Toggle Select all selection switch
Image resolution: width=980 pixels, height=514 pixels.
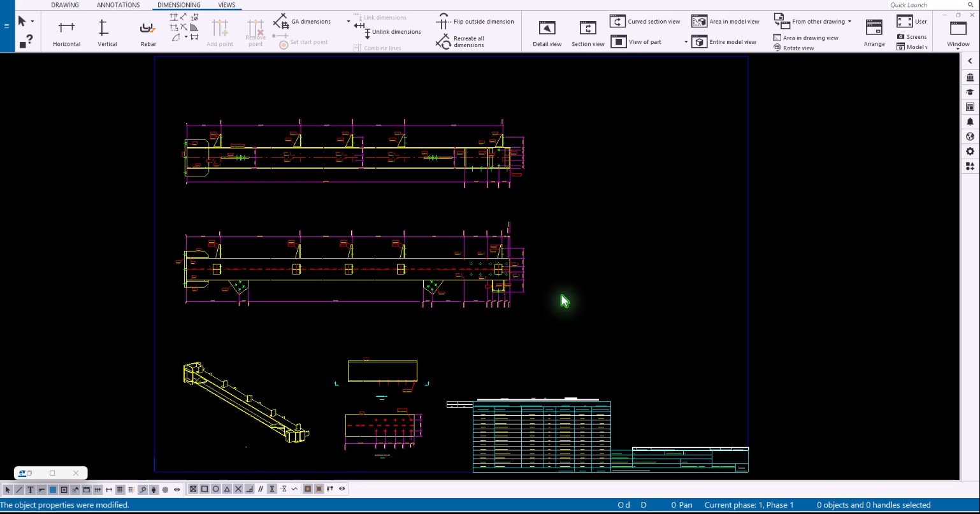8,489
